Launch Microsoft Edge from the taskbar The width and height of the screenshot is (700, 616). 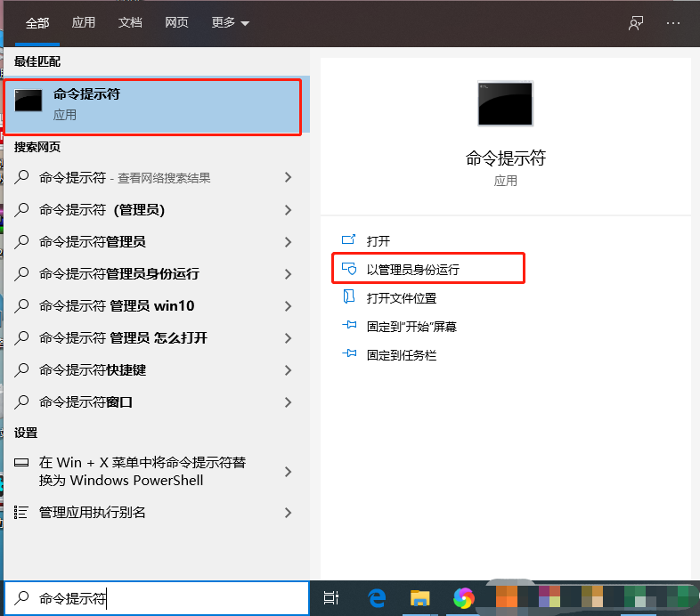point(377,598)
